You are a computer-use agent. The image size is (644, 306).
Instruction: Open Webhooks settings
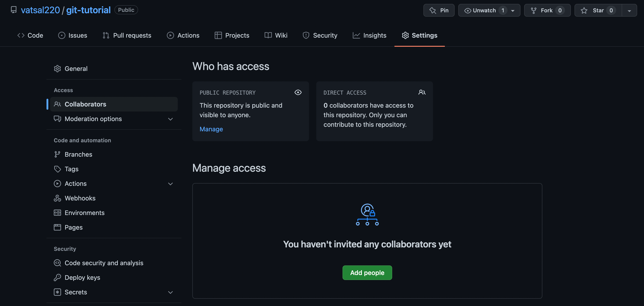pyautogui.click(x=114, y=198)
